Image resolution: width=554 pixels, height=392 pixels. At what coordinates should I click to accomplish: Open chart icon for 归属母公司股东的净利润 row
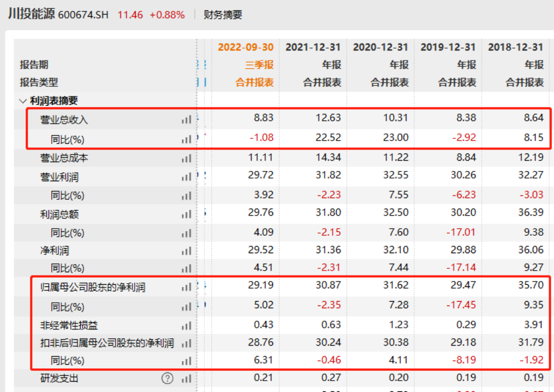click(186, 287)
